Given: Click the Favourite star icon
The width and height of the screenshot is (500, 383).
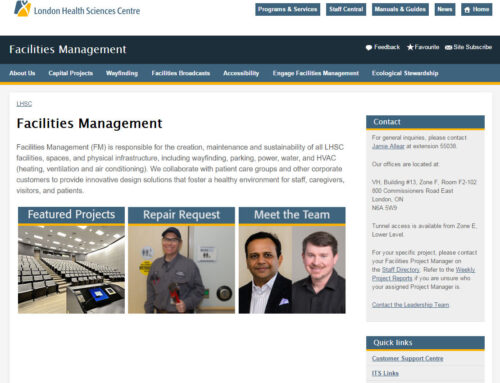Looking at the screenshot, I should (x=410, y=47).
